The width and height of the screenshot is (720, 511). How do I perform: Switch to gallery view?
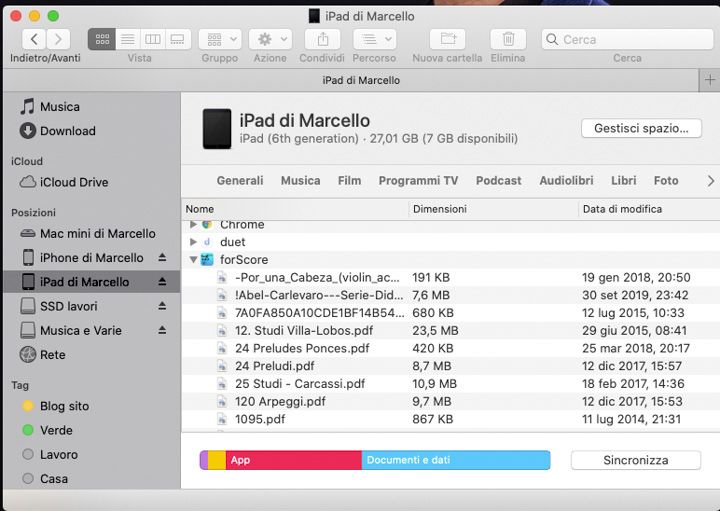coord(178,39)
